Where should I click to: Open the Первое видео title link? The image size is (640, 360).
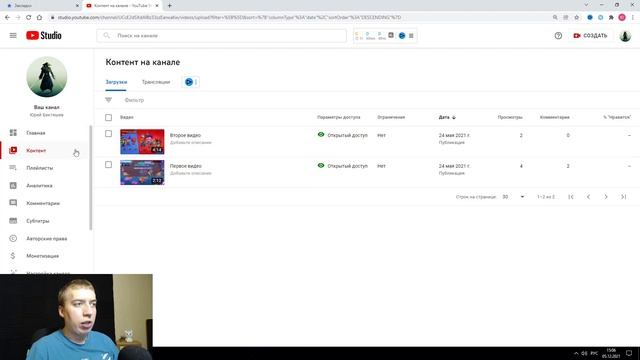point(186,166)
